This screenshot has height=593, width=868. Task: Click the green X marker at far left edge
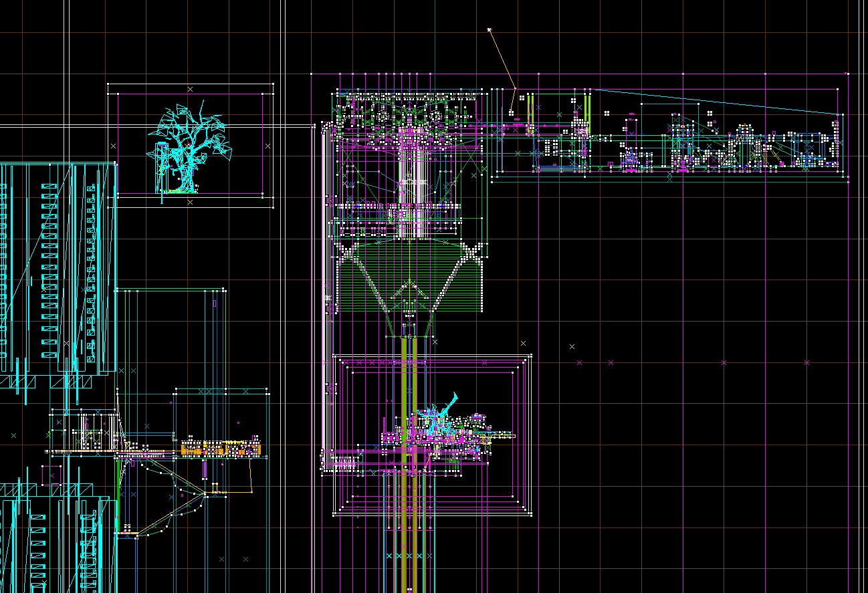[13, 435]
